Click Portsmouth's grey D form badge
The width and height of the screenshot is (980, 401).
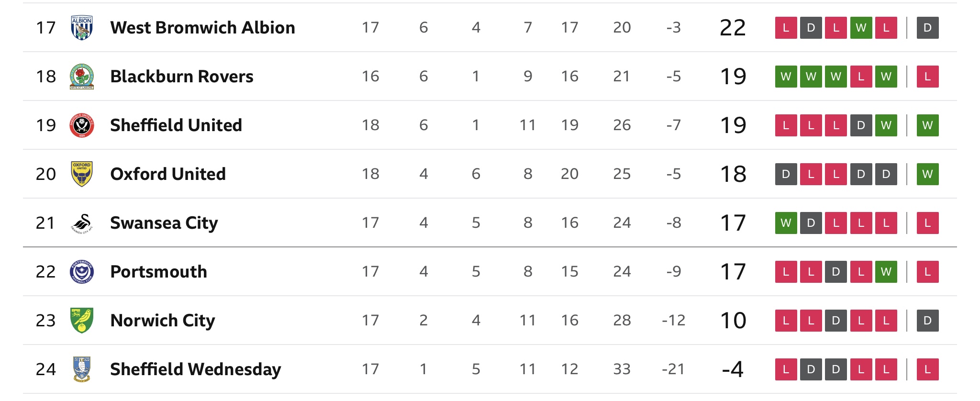coord(836,272)
